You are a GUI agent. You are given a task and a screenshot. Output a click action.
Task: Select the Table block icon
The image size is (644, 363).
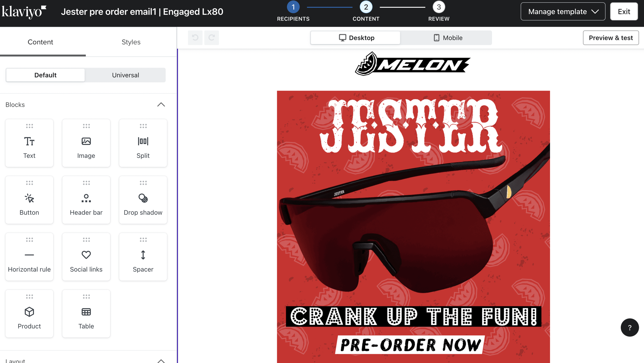(86, 312)
